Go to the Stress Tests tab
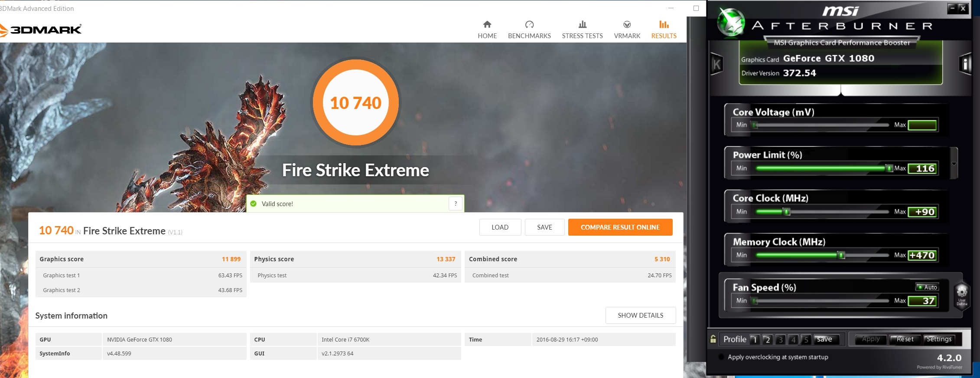Viewport: 980px width, 378px height. (x=582, y=30)
